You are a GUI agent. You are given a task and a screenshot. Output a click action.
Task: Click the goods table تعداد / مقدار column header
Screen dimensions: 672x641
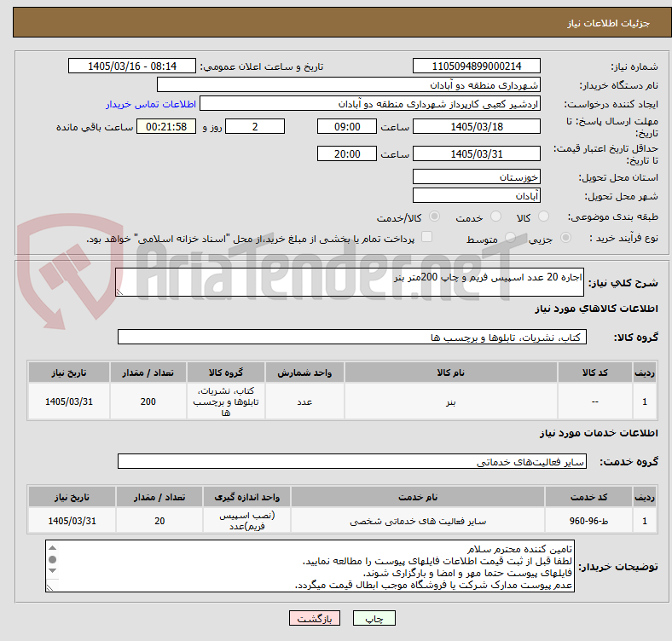click(x=148, y=372)
